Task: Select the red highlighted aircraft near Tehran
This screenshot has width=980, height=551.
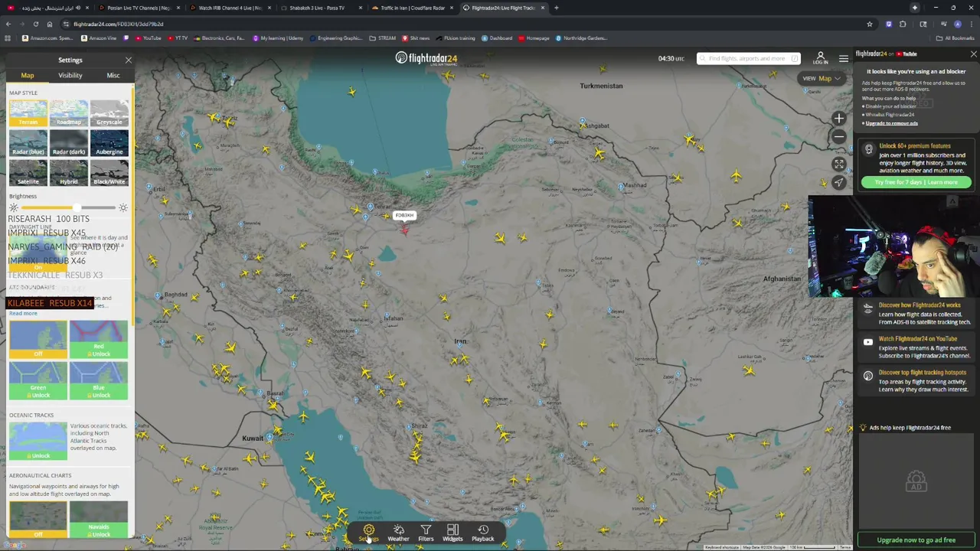Action: 404,230
